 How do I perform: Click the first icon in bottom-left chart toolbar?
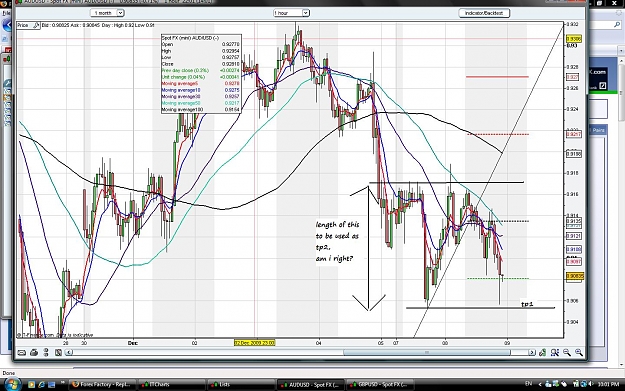click(22, 353)
